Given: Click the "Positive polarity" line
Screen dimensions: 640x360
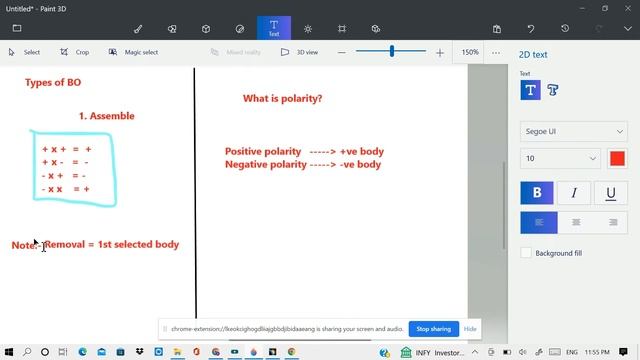Looking at the screenshot, I should (x=304, y=151).
